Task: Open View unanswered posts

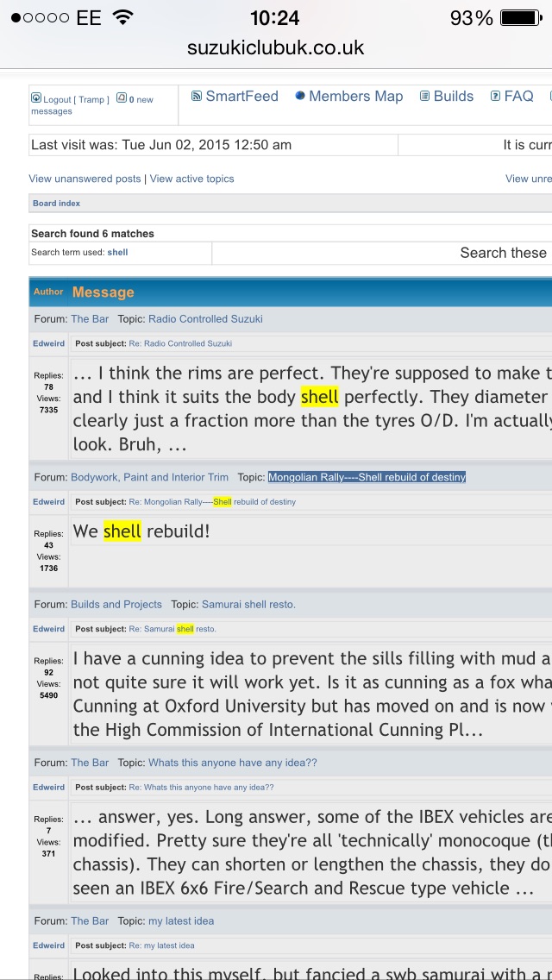Action: pyautogui.click(x=85, y=179)
